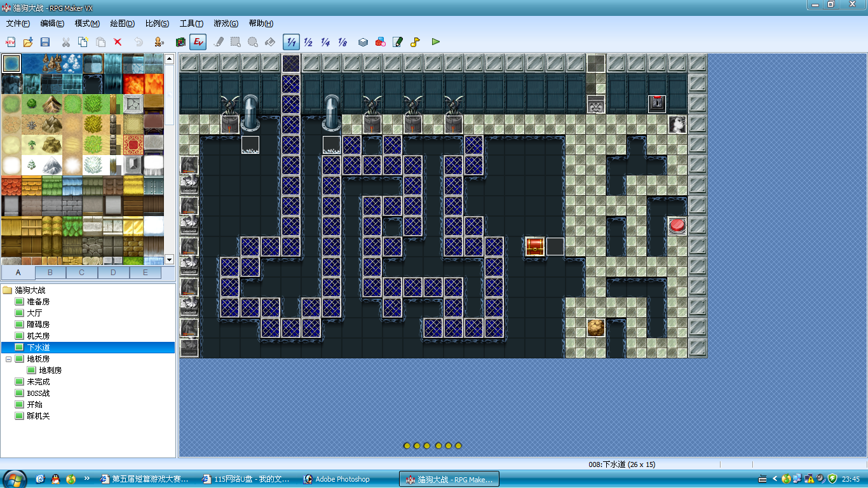Select the BOSS战 map
The width and height of the screenshot is (868, 488).
pyautogui.click(x=38, y=393)
